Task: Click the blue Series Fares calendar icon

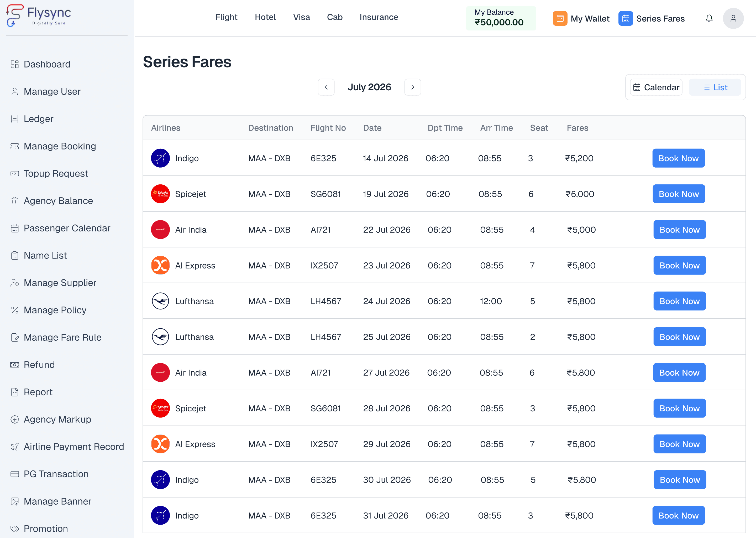Action: coord(625,18)
